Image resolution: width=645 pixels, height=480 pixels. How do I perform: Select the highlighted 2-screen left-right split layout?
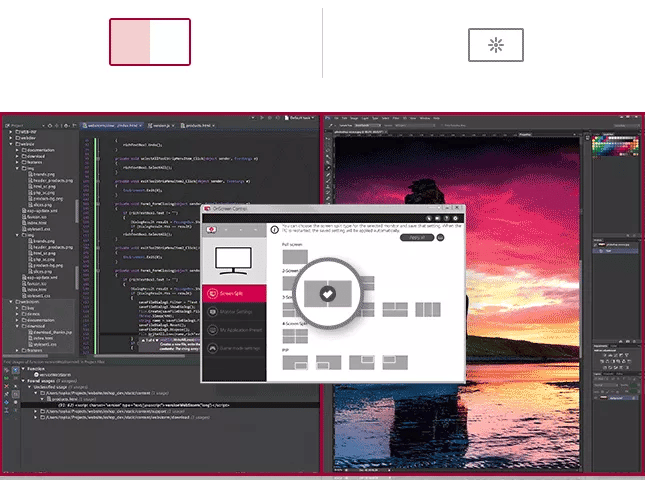point(327,292)
